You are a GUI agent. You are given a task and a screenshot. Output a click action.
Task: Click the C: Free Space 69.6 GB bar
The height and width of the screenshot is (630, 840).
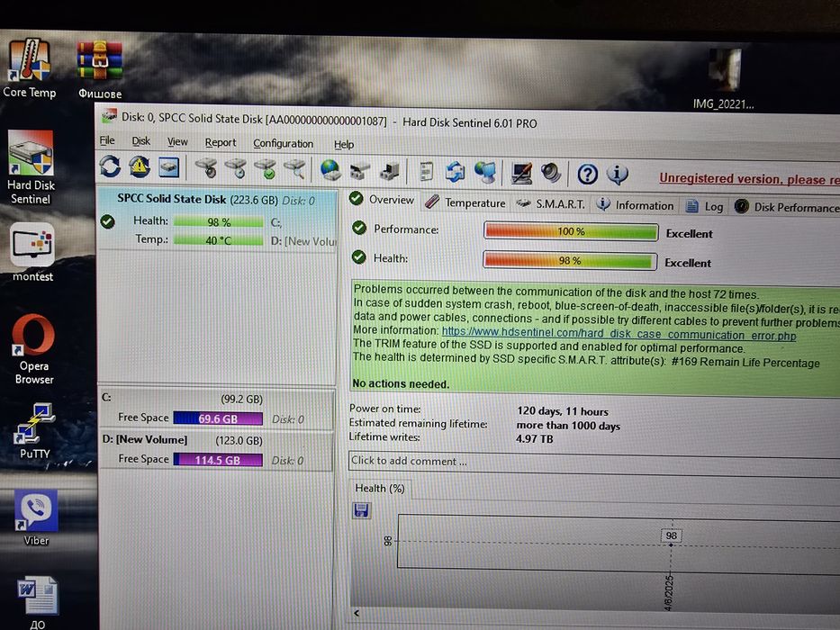click(x=218, y=418)
